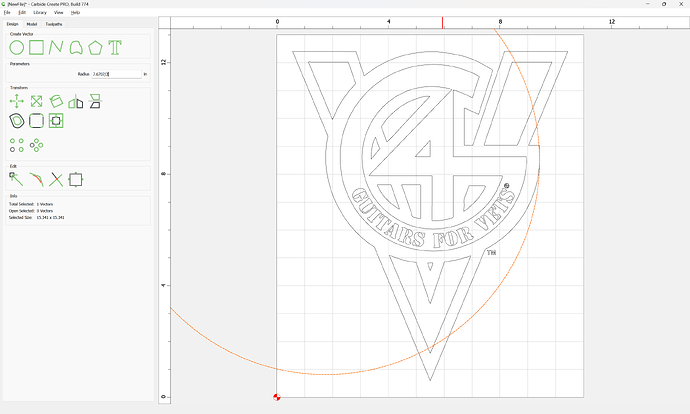Click the 'Selected Size: 15.341 x 15.341' text

[37, 217]
